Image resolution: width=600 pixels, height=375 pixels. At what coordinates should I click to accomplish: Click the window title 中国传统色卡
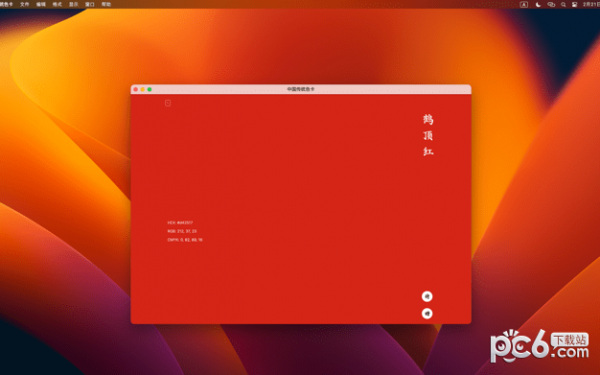(x=301, y=89)
